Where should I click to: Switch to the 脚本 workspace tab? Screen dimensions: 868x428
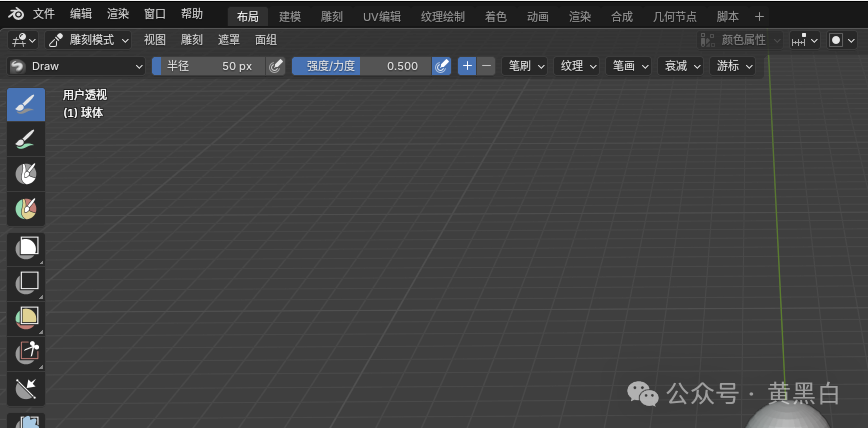[728, 17]
